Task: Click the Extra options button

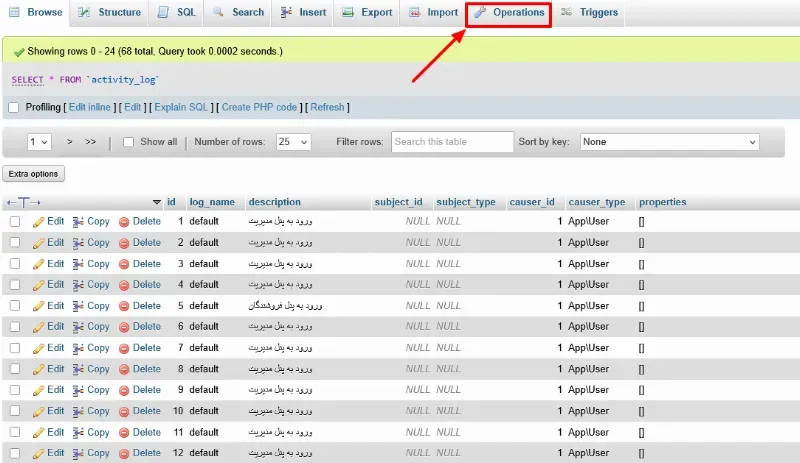Action: pos(33,174)
